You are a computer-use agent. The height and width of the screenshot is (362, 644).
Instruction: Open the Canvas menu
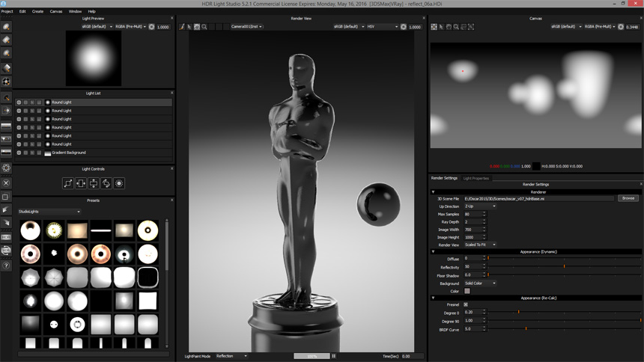[56, 11]
